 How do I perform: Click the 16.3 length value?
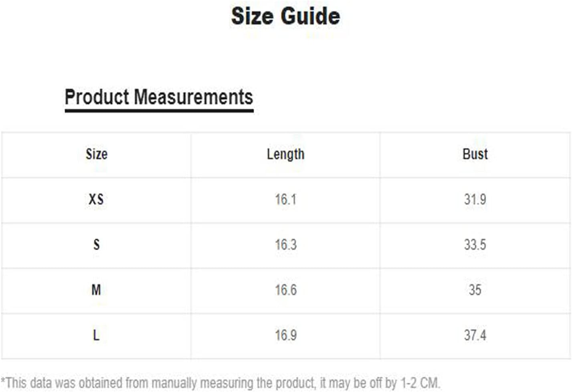(x=286, y=244)
